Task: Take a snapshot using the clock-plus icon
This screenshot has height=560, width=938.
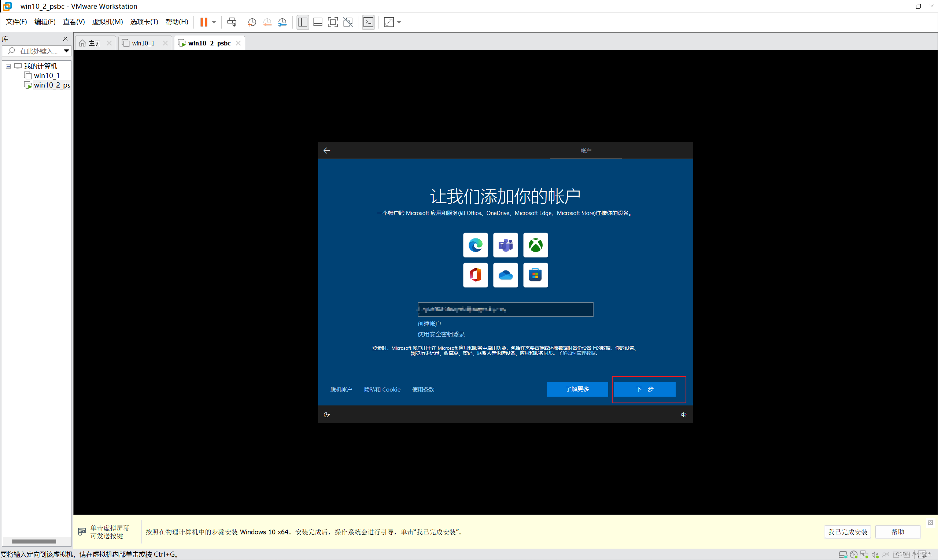Action: (252, 22)
